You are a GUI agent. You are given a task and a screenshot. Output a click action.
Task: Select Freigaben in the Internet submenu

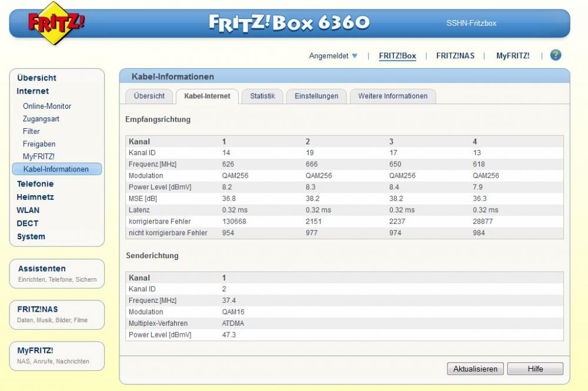(x=39, y=144)
